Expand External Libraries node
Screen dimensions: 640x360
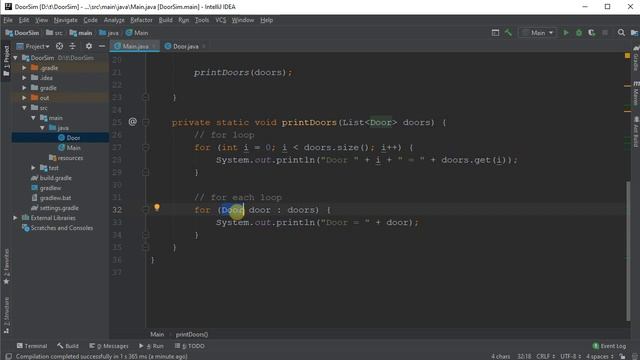16,218
